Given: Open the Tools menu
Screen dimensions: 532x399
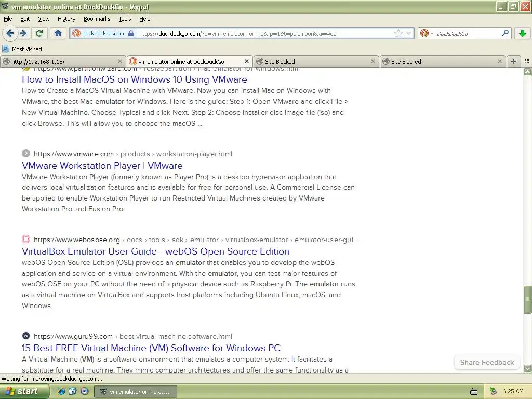Looking at the screenshot, I should tap(125, 19).
